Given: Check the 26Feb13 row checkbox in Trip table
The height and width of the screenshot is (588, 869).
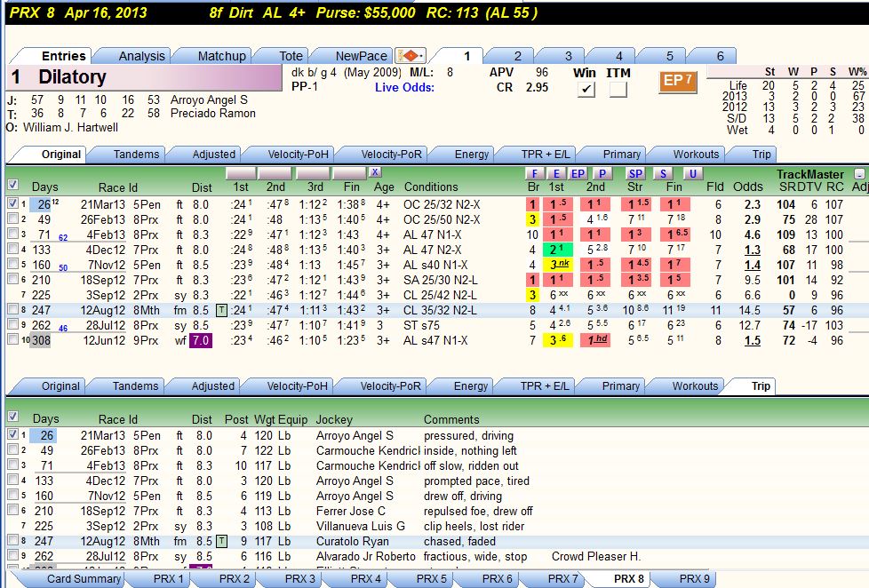Looking at the screenshot, I should point(12,449).
